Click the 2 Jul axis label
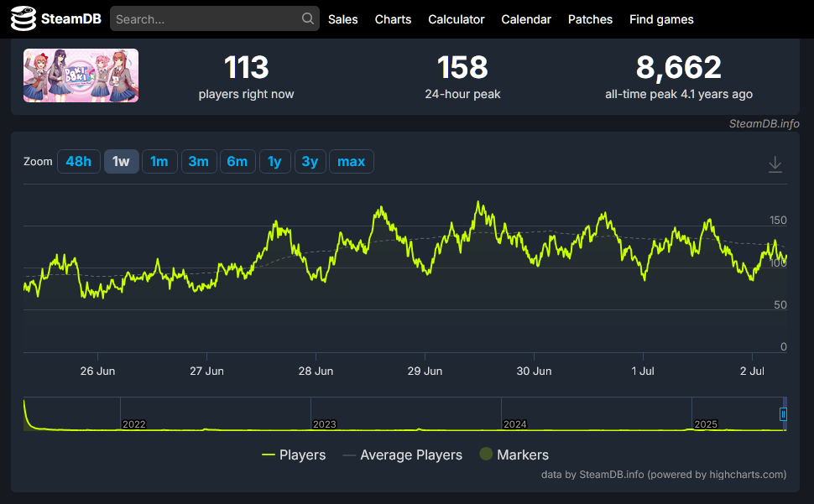The width and height of the screenshot is (814, 504). 752,371
